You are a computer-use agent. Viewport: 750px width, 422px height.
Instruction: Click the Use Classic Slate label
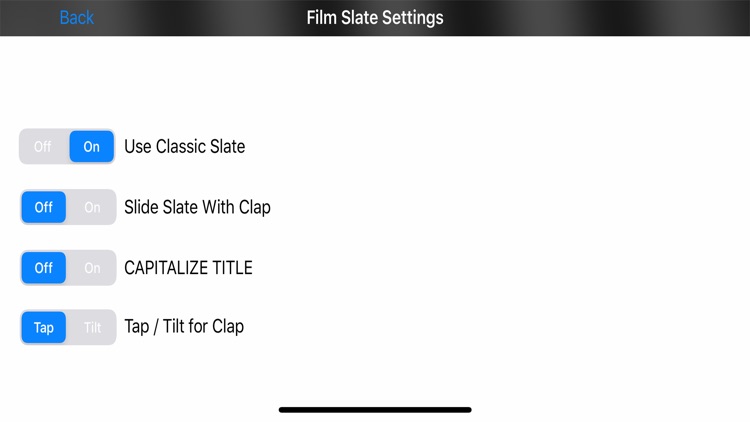pos(184,147)
